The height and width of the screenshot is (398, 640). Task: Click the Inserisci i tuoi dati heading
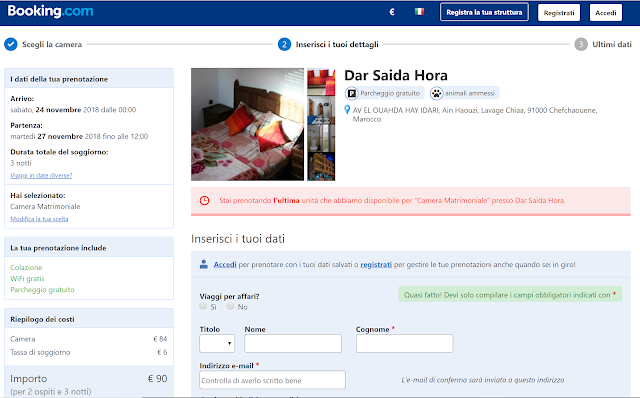tap(238, 239)
